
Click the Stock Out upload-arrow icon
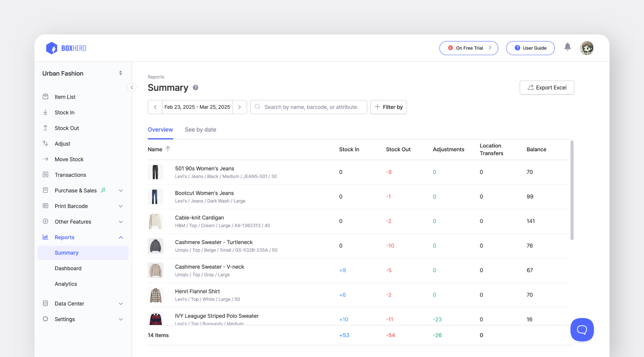coord(46,128)
